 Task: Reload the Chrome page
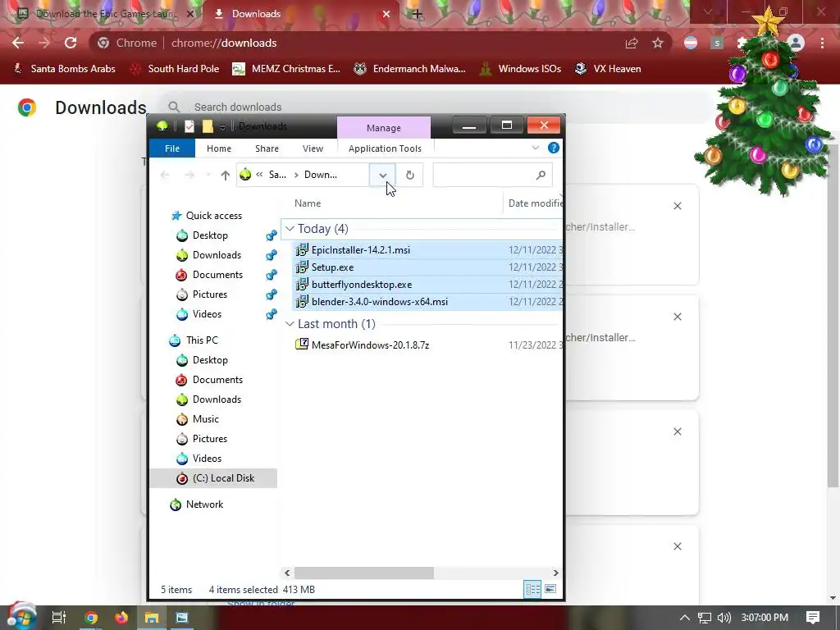(71, 43)
